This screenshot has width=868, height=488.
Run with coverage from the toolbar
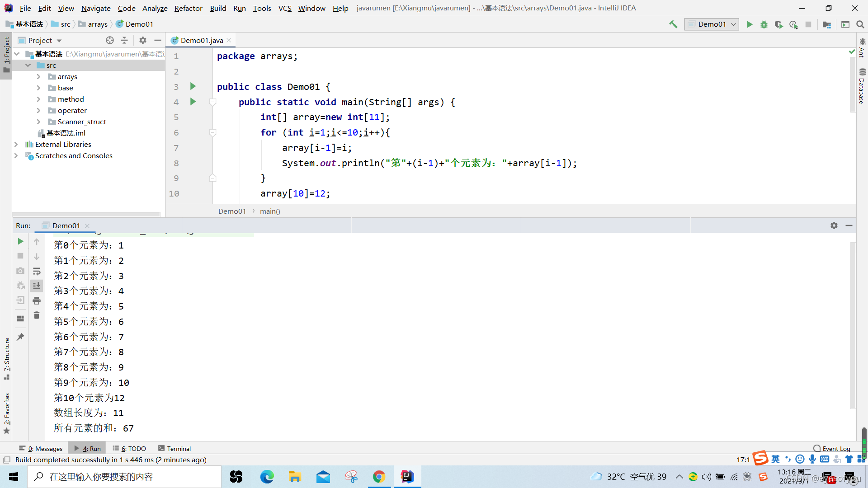tap(778, 24)
